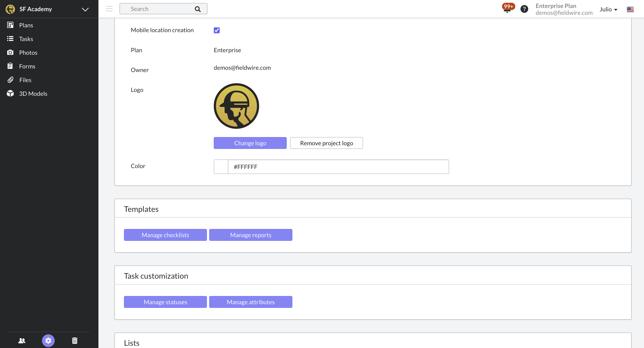Click the SF Academy project logo icon
Screen dimensions: 644x348
(10, 9)
